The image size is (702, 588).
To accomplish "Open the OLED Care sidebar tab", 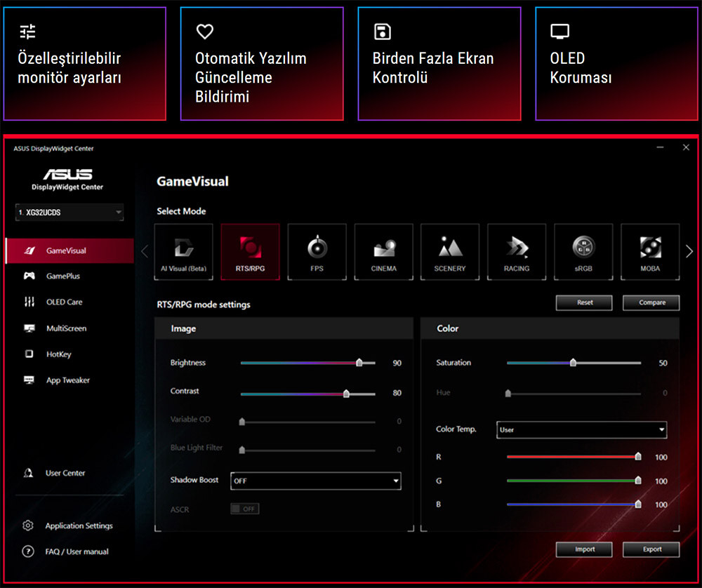I will click(64, 302).
